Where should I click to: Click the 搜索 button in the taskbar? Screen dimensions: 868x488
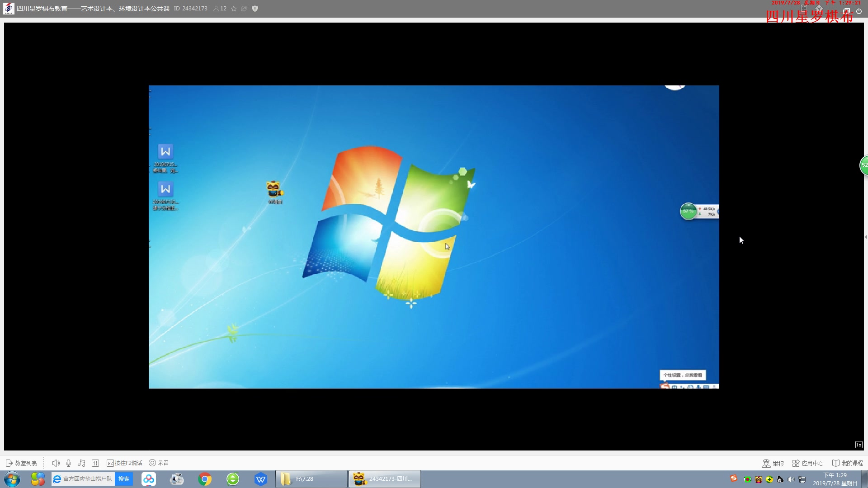coord(124,479)
